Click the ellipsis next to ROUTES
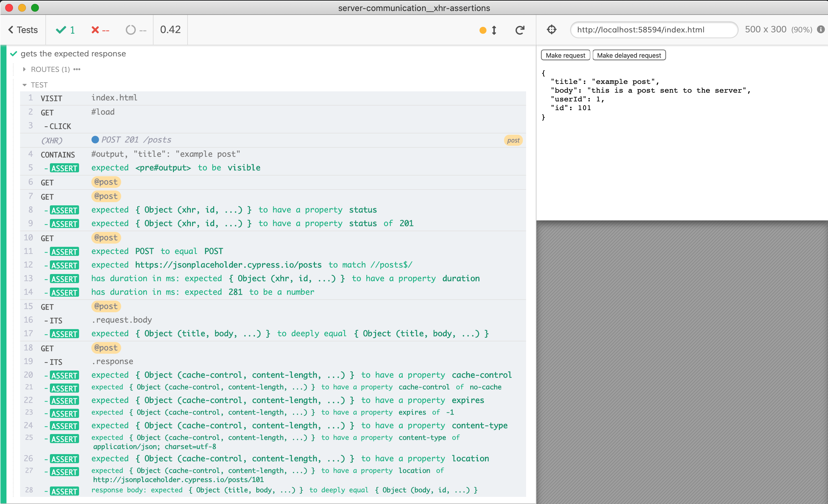Screen dimensions: 828x504 pos(77,69)
